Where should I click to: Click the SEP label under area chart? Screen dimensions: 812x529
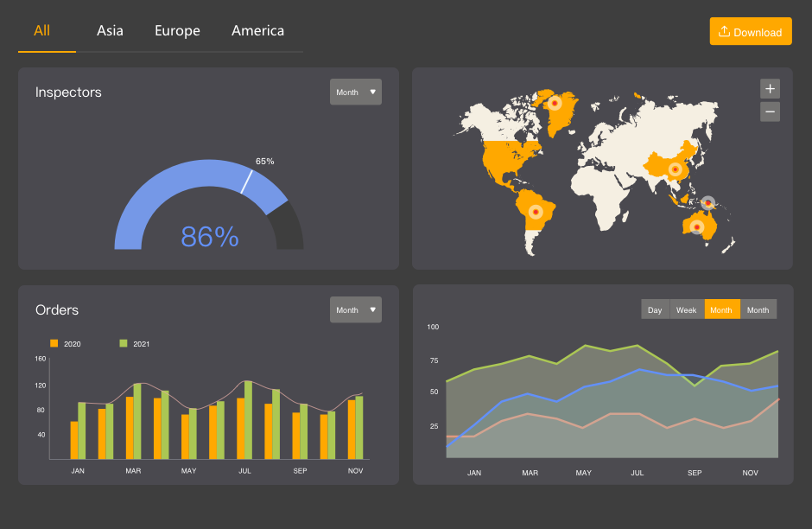click(695, 473)
